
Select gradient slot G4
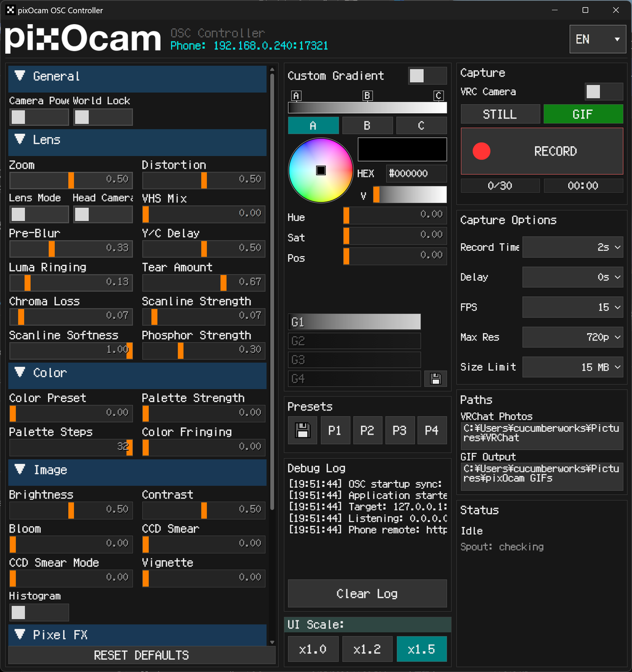pyautogui.click(x=354, y=379)
